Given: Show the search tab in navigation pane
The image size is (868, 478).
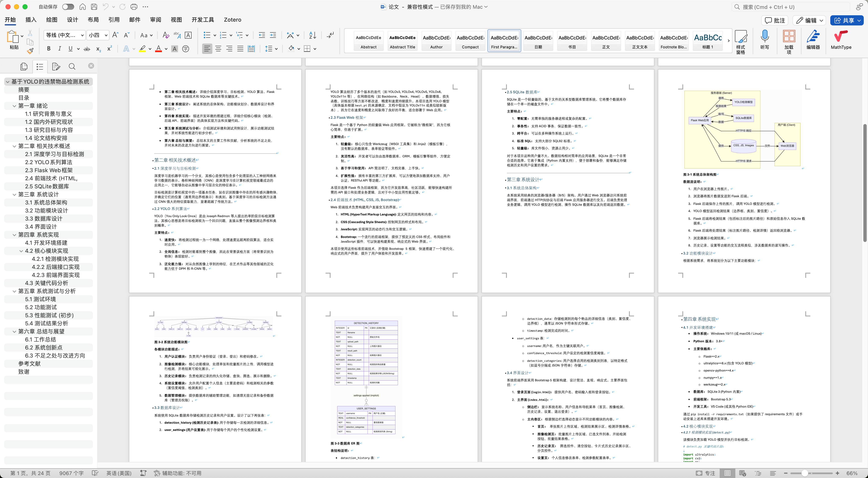Looking at the screenshot, I should click(72, 66).
